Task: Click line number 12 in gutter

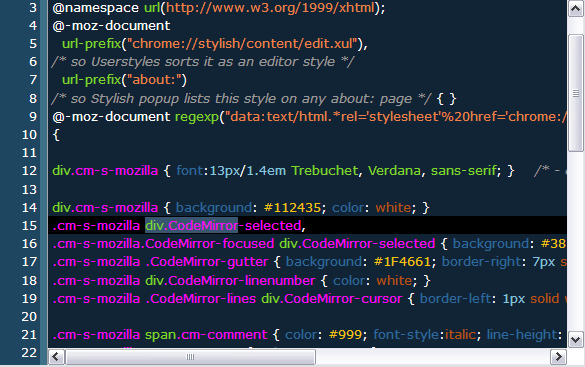Action: tap(29, 171)
